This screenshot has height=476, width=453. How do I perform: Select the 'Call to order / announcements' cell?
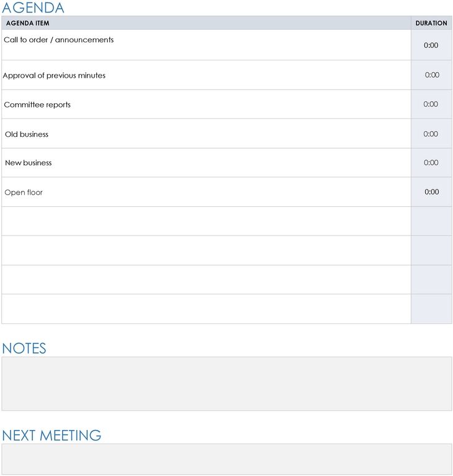tap(206, 45)
